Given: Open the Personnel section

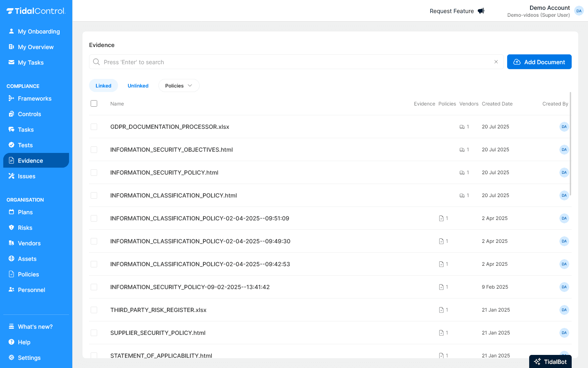Looking at the screenshot, I should click(x=31, y=289).
